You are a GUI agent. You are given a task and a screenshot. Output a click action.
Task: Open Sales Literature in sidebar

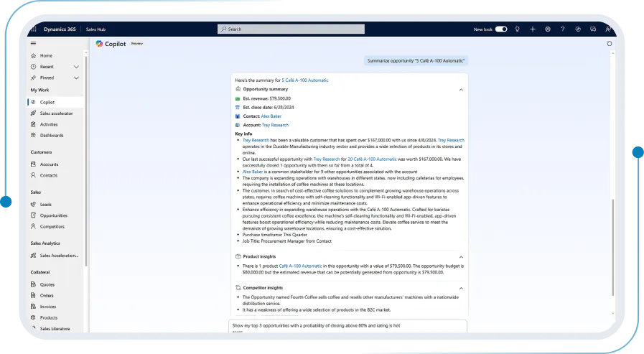tap(55, 329)
